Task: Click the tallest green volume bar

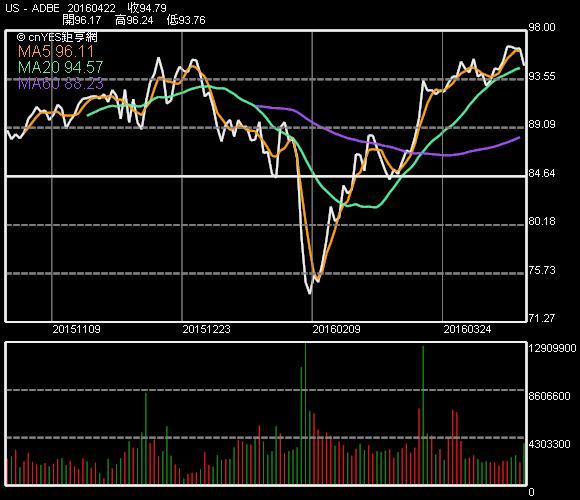Action: [x=305, y=414]
